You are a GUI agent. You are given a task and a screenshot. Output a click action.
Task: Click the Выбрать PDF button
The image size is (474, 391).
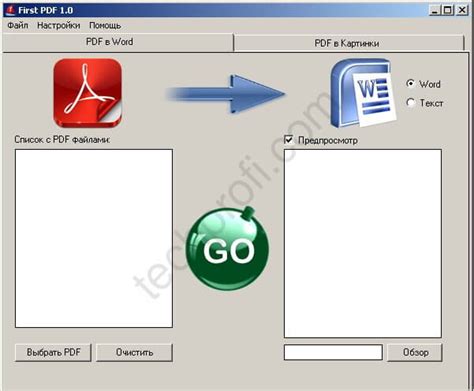coord(53,352)
